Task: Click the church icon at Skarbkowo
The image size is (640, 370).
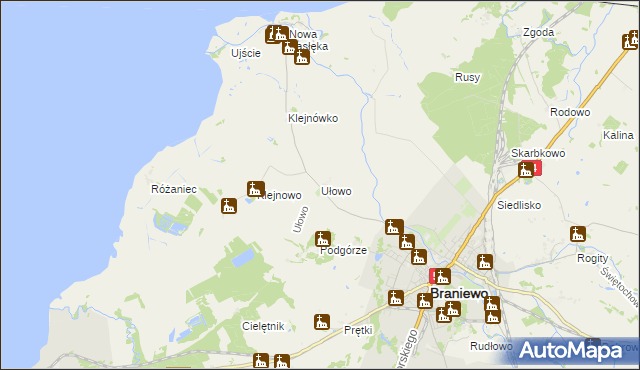Action: click(526, 169)
